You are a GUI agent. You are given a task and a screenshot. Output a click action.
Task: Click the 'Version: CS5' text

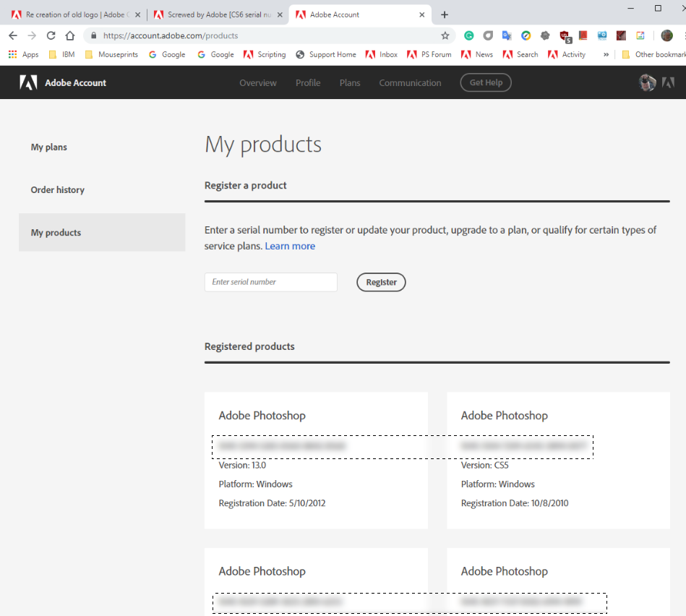[485, 465]
